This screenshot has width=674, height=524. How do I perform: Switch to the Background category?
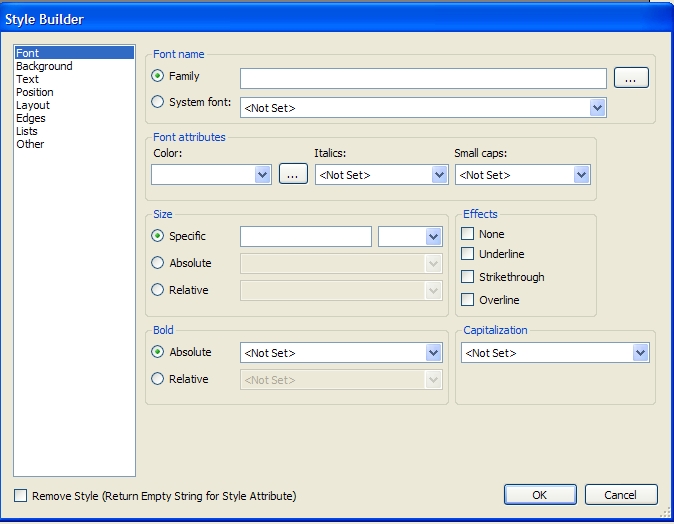pyautogui.click(x=44, y=66)
